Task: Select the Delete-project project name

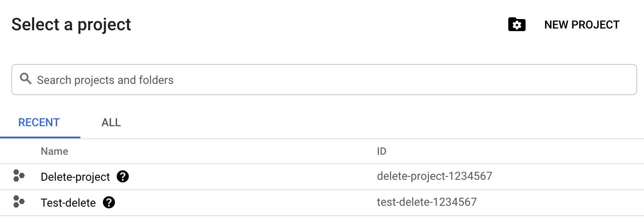Action: (75, 177)
